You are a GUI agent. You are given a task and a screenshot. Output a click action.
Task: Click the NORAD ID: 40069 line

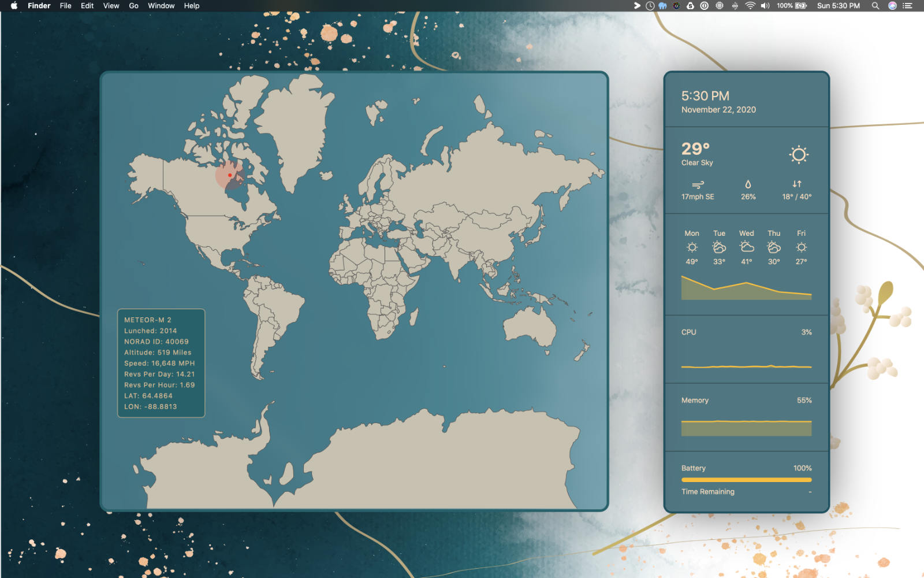(157, 342)
